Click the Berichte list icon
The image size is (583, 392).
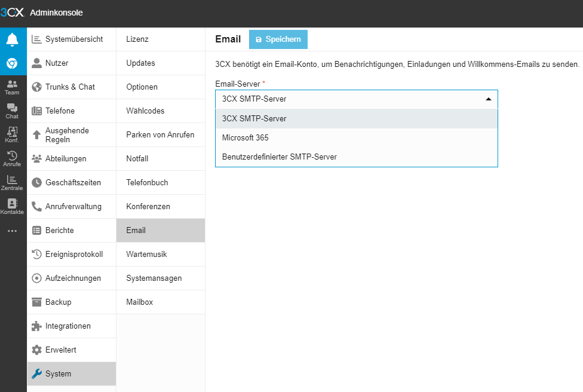(x=36, y=230)
